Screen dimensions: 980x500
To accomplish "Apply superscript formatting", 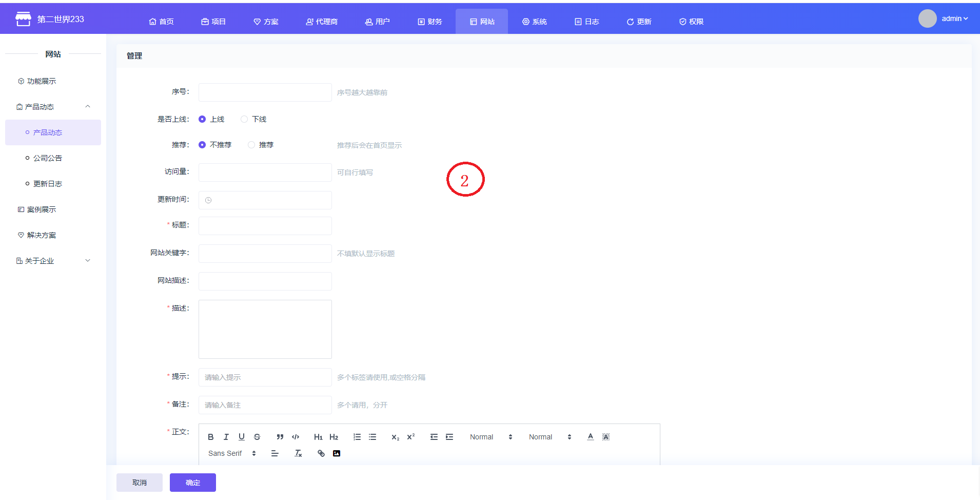I will coord(411,437).
